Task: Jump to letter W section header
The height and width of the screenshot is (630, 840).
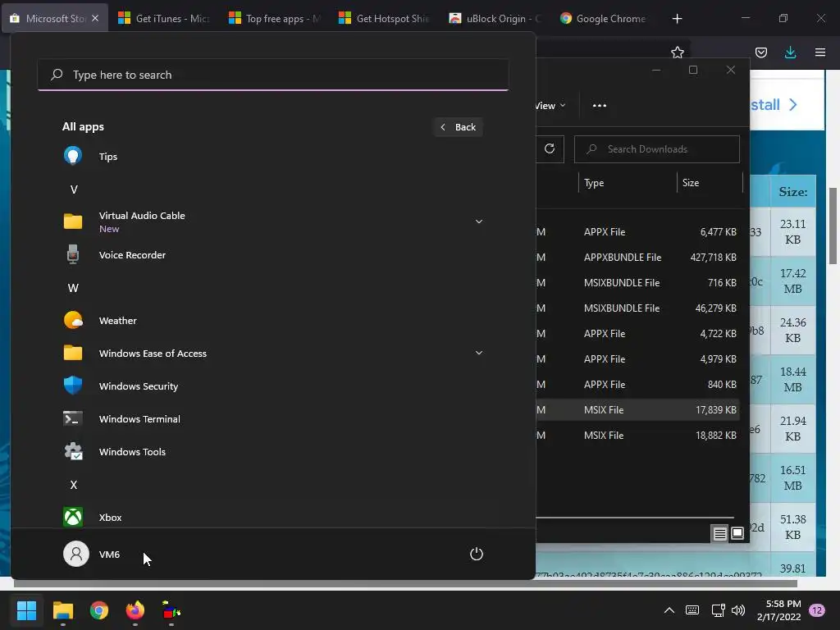Action: click(73, 288)
